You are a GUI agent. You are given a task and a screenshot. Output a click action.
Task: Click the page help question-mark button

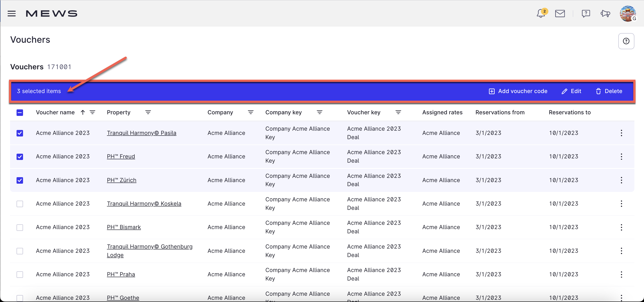tap(626, 41)
